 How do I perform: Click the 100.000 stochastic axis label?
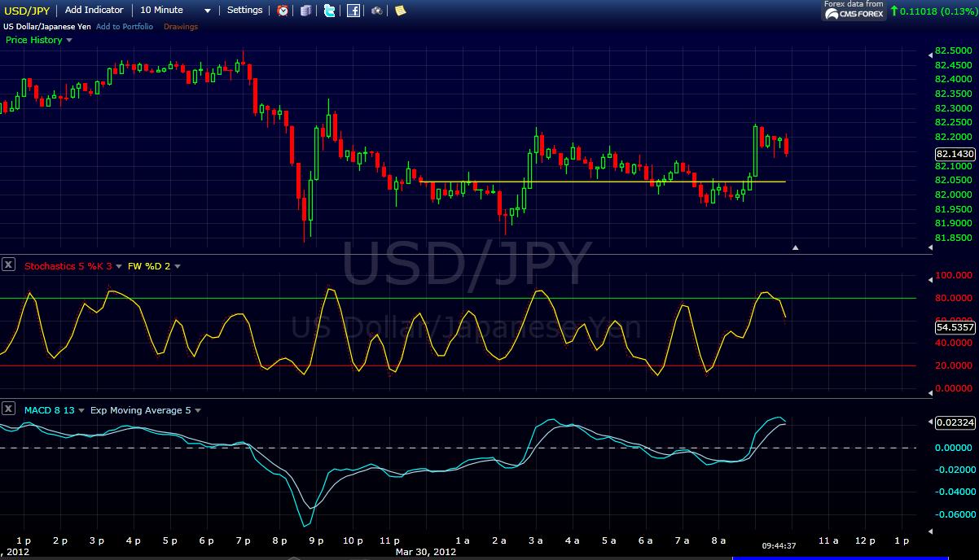point(955,276)
